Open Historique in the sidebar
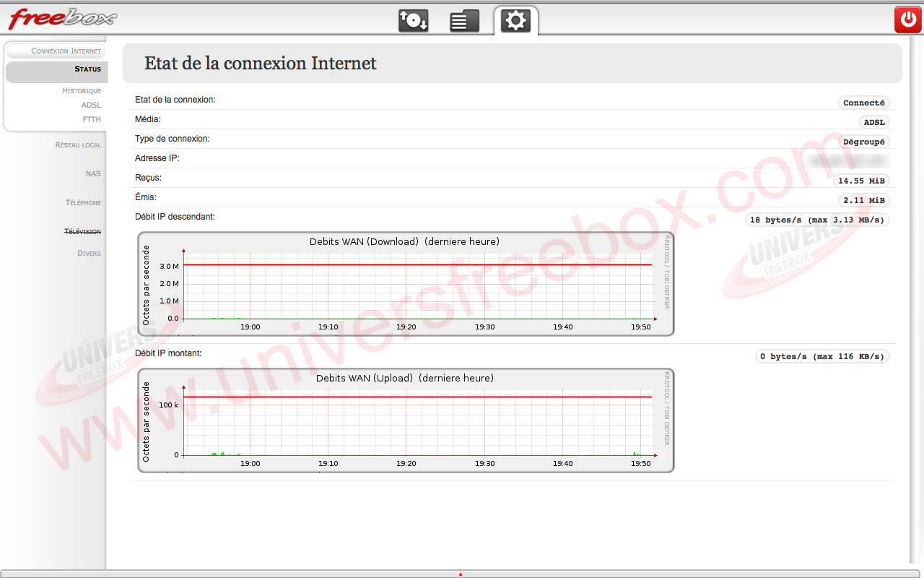The image size is (924, 578). tap(82, 91)
